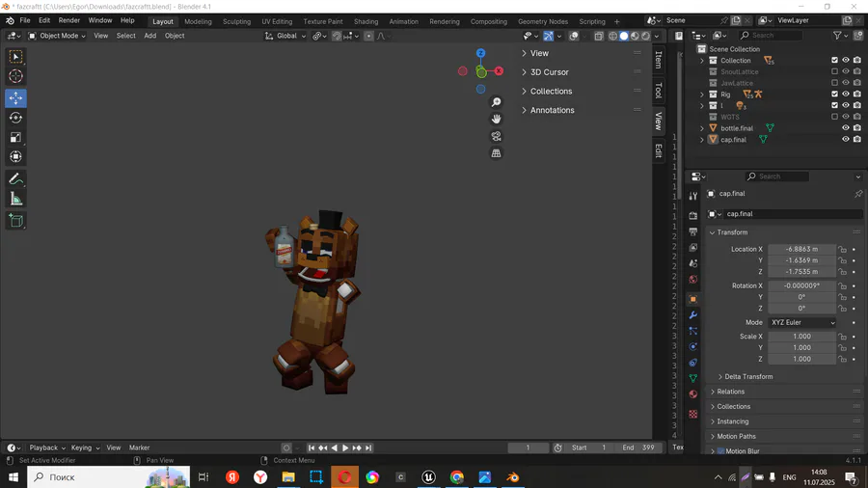Select the Measure tool
This screenshot has height=488, width=868.
pos(15,199)
